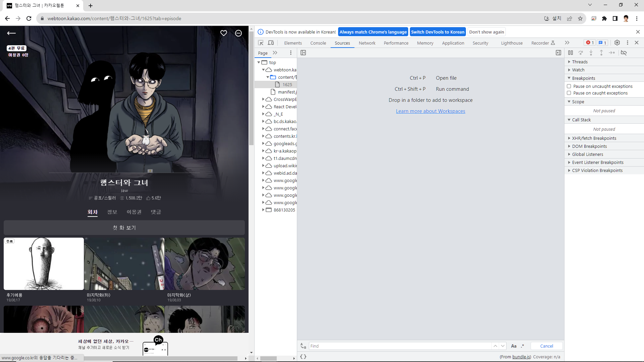Viewport: 644px width, 362px height.
Task: Hide the navigator sidebar icon
Action: coord(303,53)
